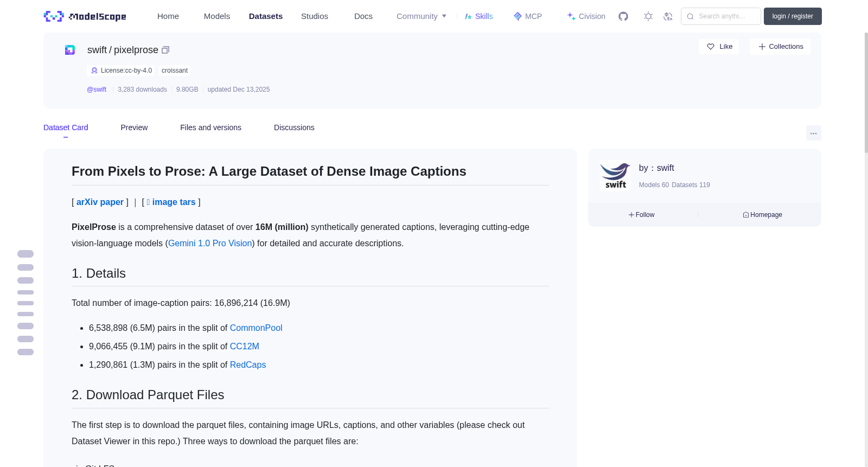Click the swift / pixelprose title

point(123,50)
